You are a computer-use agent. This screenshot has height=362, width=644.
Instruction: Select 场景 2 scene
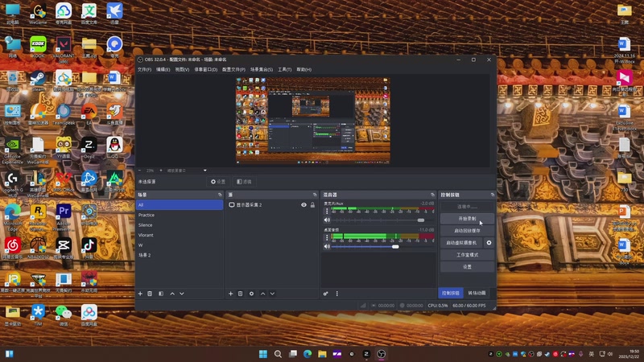(x=180, y=255)
